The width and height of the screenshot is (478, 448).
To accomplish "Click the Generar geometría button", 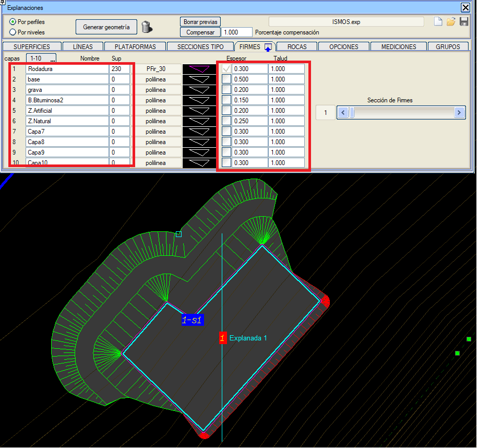I will [106, 27].
